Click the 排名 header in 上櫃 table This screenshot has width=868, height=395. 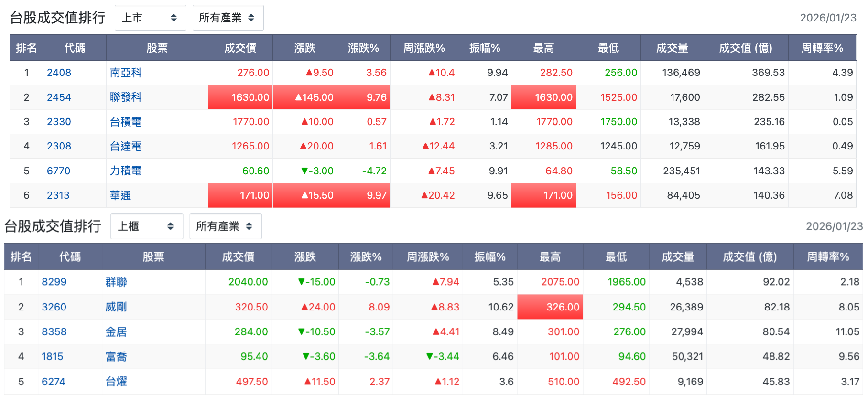pyautogui.click(x=21, y=257)
